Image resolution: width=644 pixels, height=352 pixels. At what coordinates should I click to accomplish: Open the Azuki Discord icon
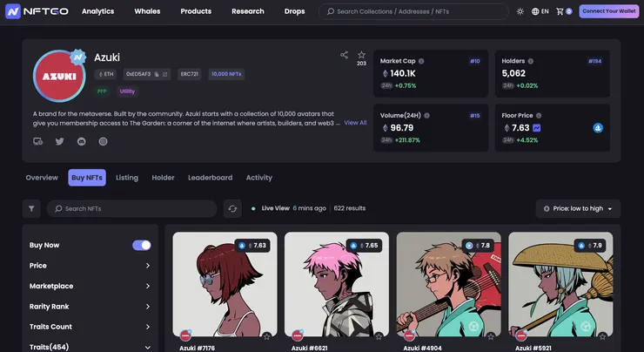click(x=81, y=141)
